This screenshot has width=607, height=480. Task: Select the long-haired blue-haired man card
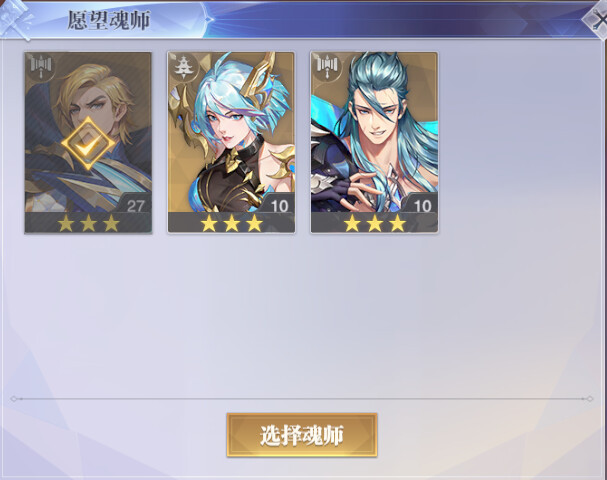tap(374, 142)
